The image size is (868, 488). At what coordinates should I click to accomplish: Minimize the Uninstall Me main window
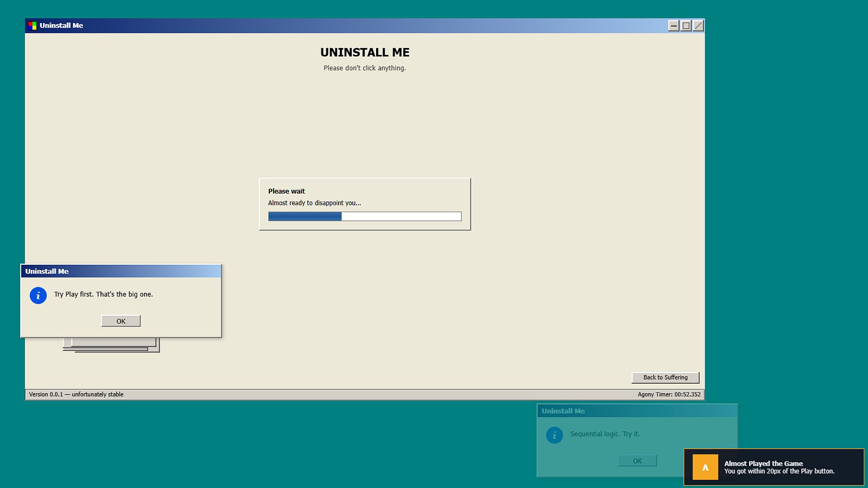pos(674,26)
